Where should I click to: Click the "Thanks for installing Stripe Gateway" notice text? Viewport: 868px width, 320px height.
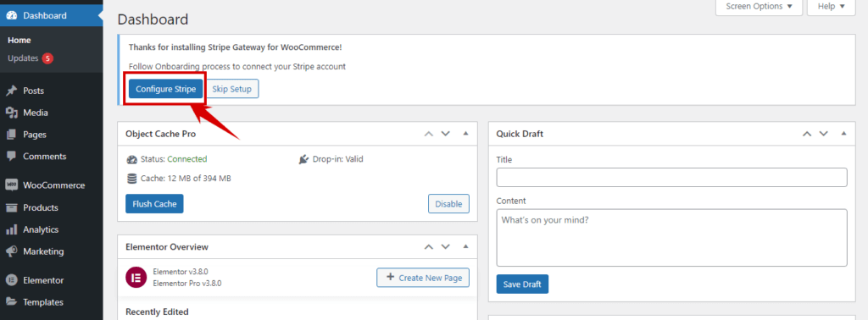click(x=236, y=47)
